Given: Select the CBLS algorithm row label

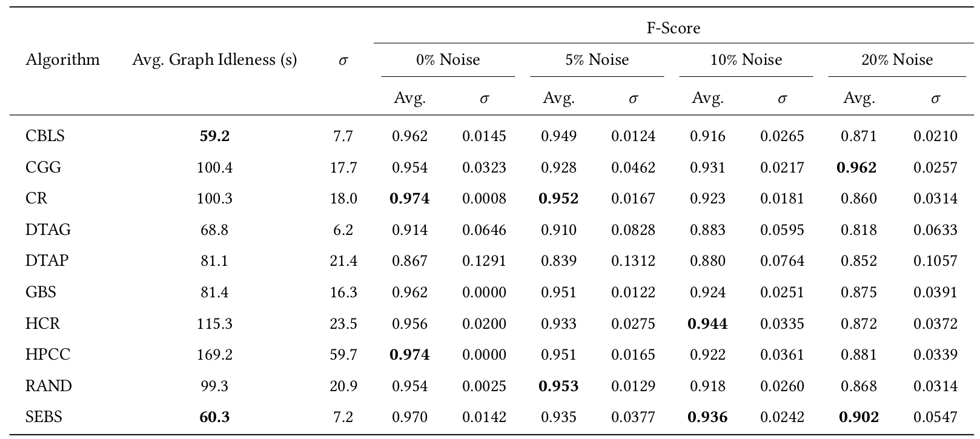Looking at the screenshot, I should 45,136.
